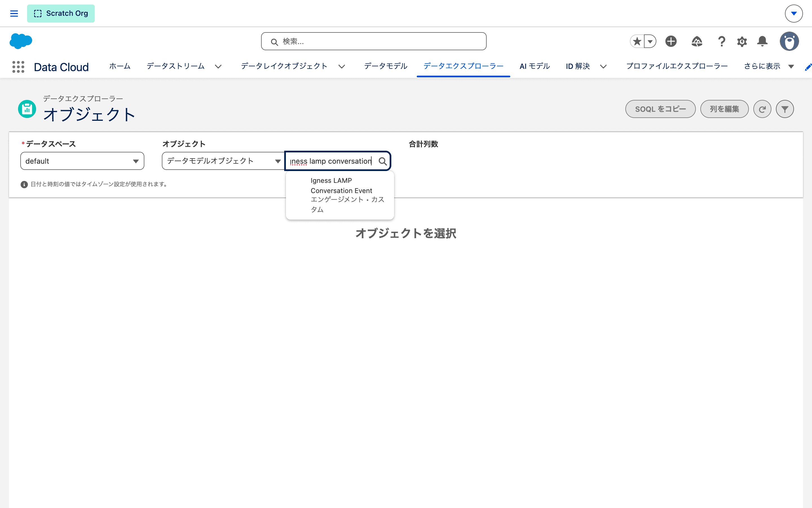Click the favorites star icon
The height and width of the screenshot is (508, 812).
[x=637, y=41]
